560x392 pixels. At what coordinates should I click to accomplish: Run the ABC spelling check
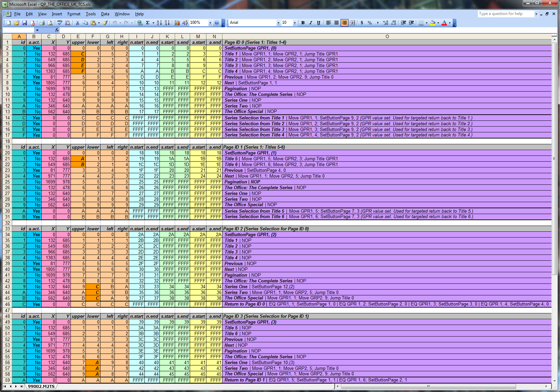[x=60, y=23]
